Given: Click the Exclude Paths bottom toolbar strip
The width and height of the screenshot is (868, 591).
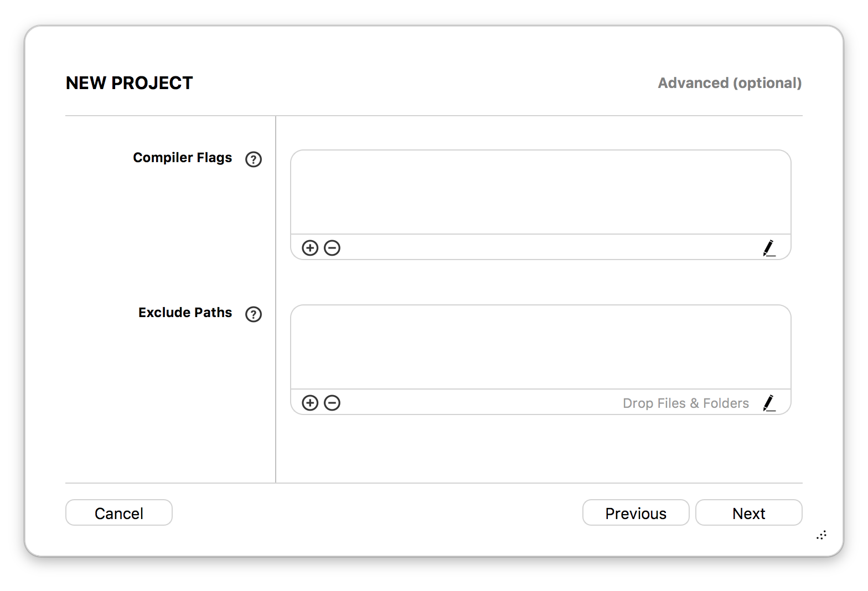Looking at the screenshot, I should [541, 402].
